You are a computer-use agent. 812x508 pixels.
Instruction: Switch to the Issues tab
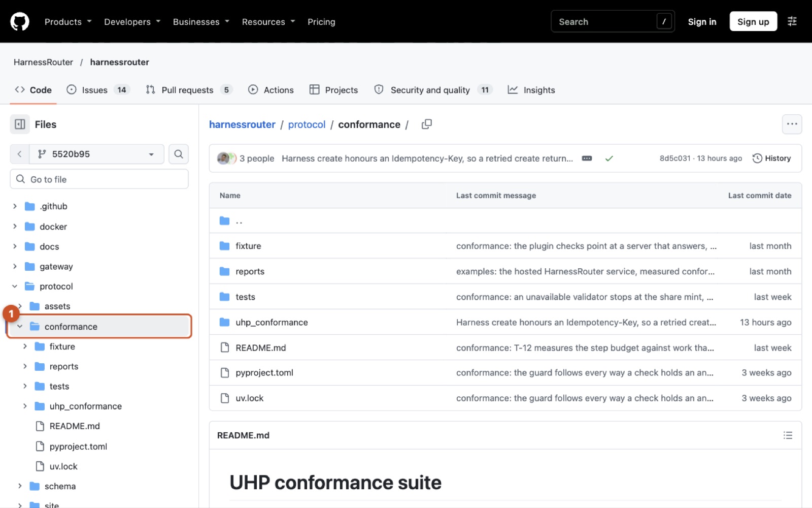coord(98,90)
